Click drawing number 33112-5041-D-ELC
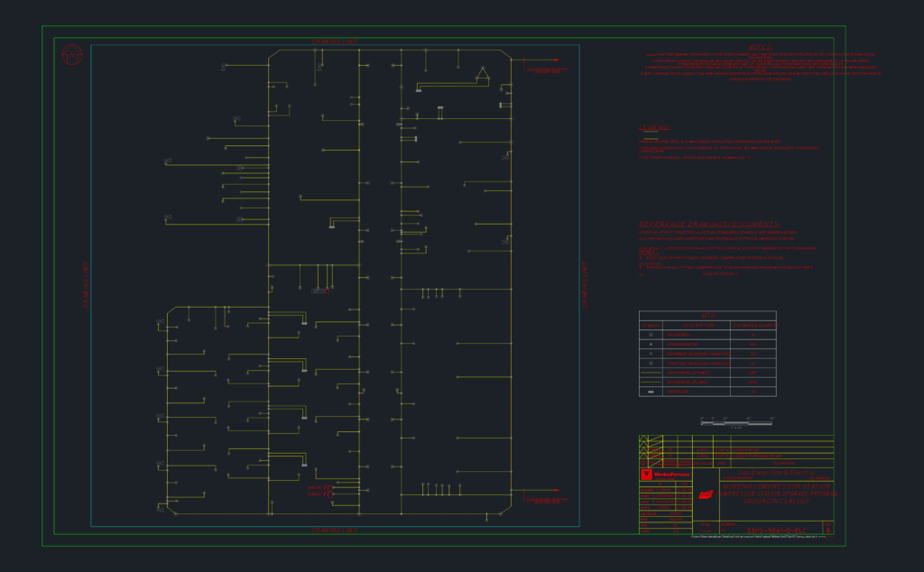 click(x=777, y=530)
